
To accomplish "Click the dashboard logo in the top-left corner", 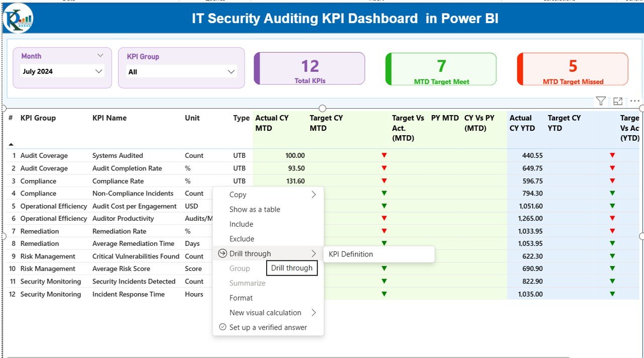I will click(18, 18).
